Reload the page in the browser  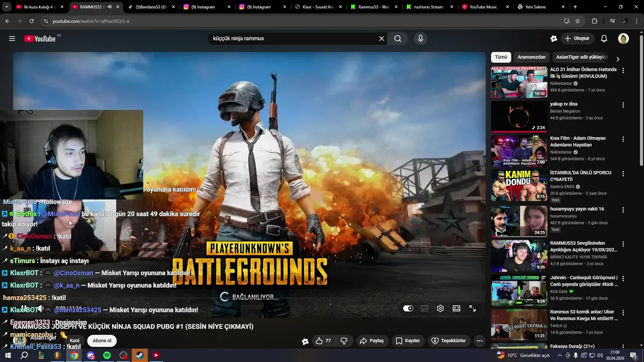point(31,21)
